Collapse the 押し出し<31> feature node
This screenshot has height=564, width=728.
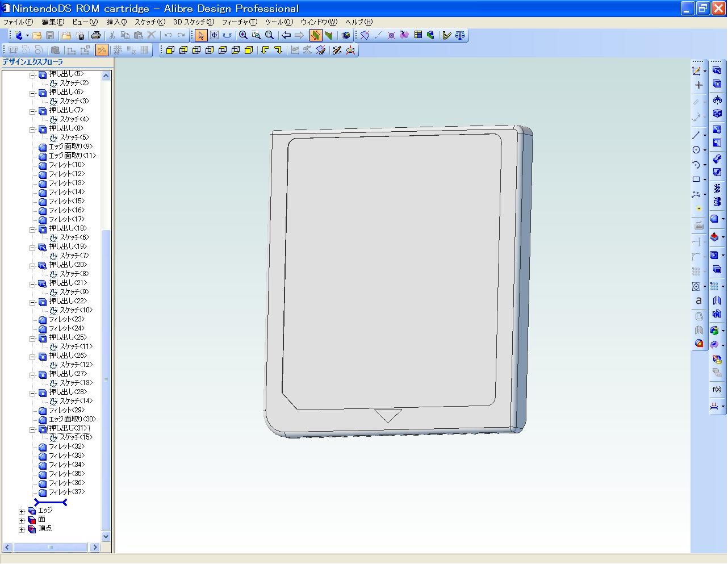click(32, 428)
